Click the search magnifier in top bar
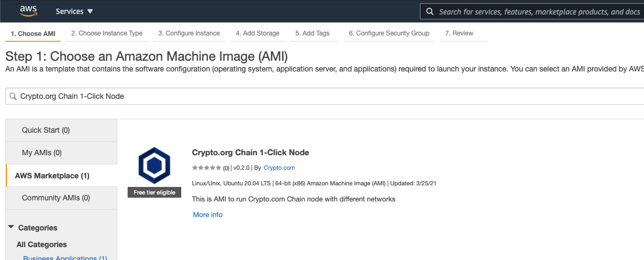This screenshot has width=644, height=260. tap(430, 11)
